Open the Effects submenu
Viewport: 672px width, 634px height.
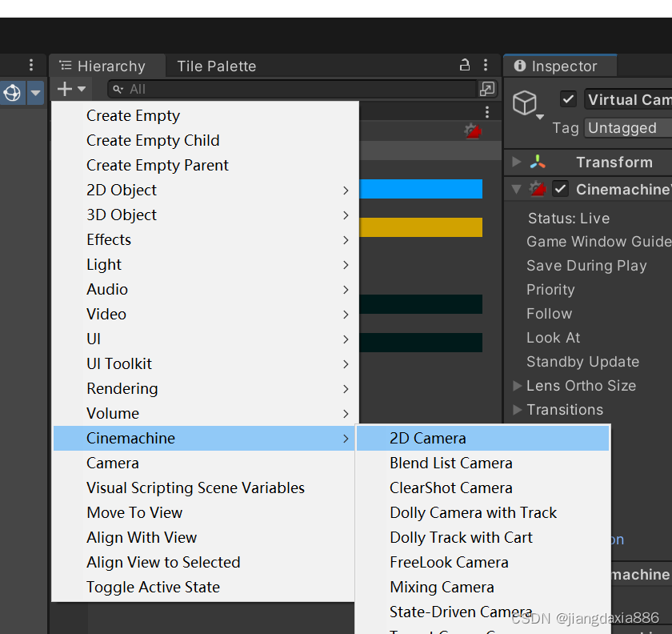coord(206,240)
